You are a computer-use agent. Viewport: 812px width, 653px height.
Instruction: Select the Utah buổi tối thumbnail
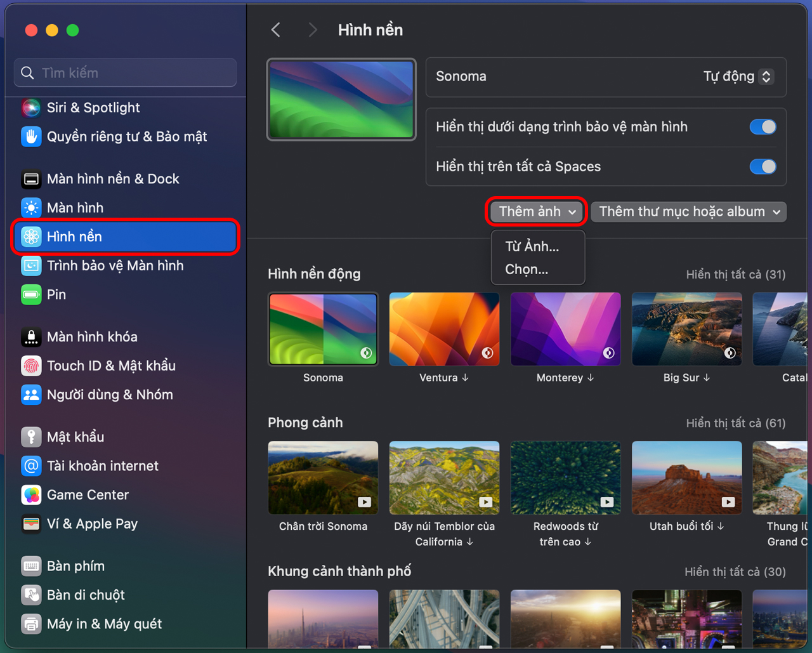click(687, 478)
